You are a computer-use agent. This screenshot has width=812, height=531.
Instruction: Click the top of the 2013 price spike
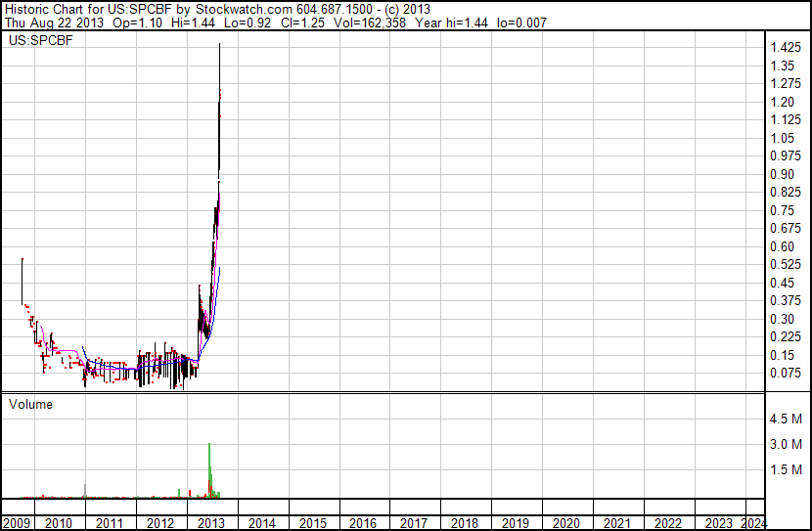point(219,46)
